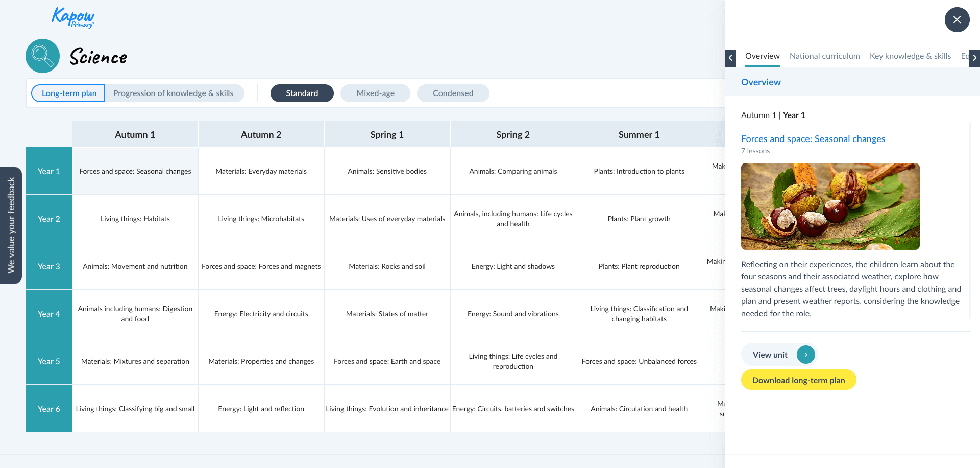The width and height of the screenshot is (980, 468).
Task: Download the long-term plan
Action: (798, 380)
